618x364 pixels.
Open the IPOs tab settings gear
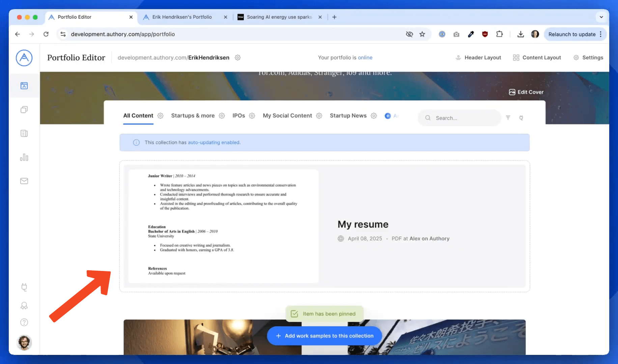pos(252,116)
